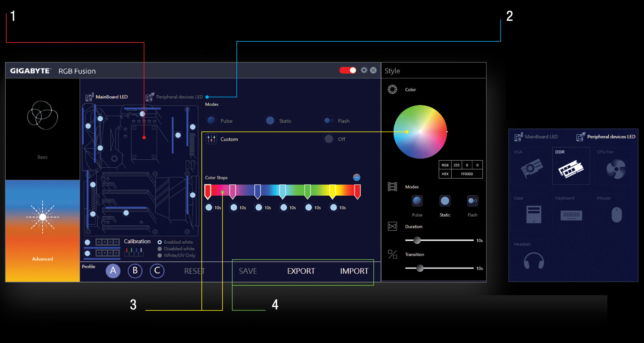Click the IMPORT button
Screen dimensions: 644x343
click(x=354, y=271)
